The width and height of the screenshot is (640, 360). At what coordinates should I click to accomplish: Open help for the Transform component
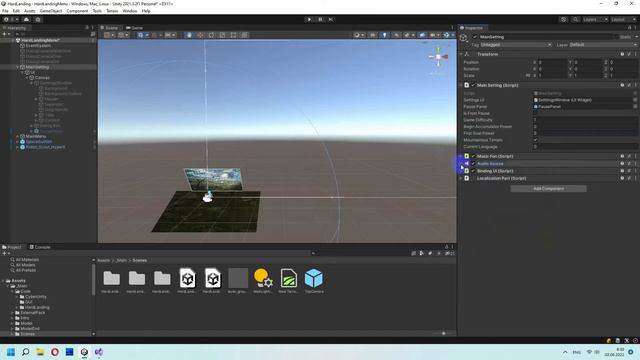click(x=622, y=54)
